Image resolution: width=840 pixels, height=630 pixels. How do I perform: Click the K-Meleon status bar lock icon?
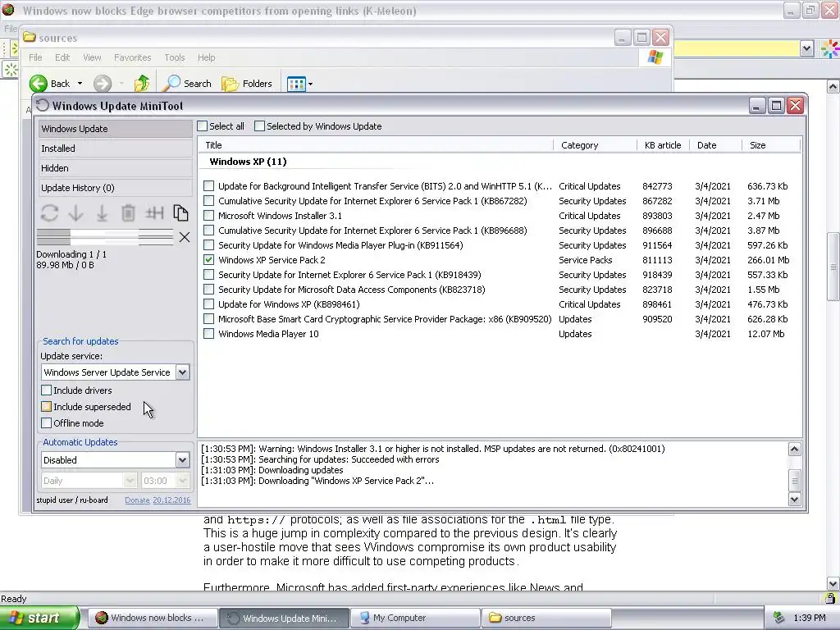coord(830,598)
